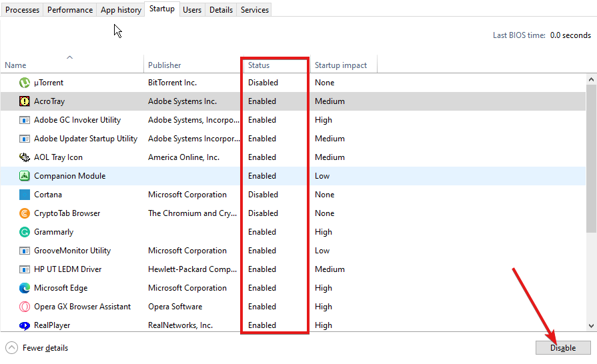Select the Cortana startup entry

(48, 195)
